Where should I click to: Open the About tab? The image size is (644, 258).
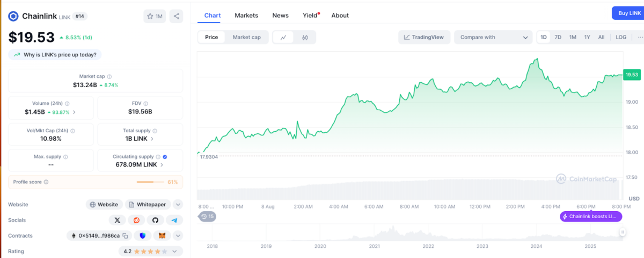(x=340, y=15)
